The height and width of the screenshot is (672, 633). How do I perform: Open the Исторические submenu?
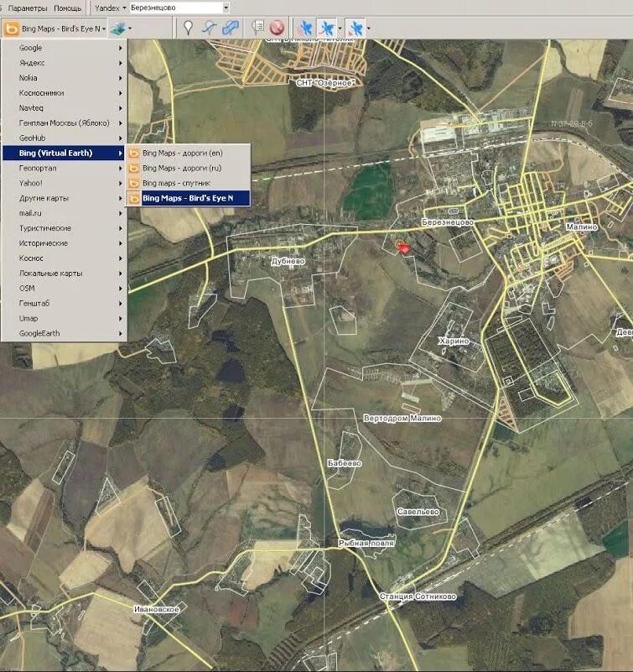click(65, 243)
